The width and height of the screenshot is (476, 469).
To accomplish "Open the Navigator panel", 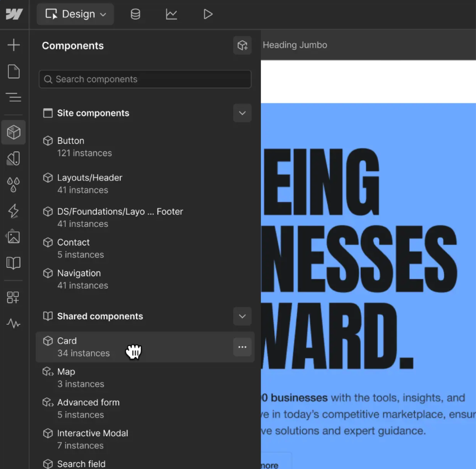I will click(x=13, y=97).
